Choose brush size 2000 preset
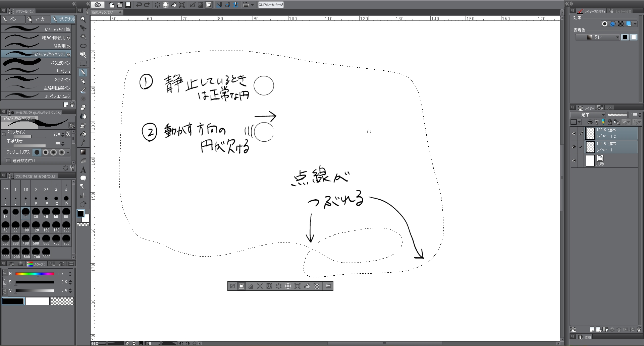The height and width of the screenshot is (346, 644). tap(46, 253)
